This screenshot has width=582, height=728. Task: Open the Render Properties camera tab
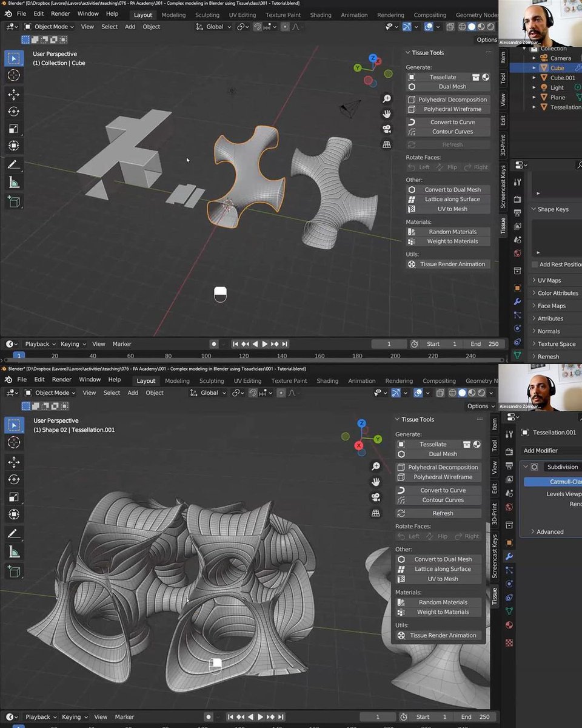pyautogui.click(x=517, y=198)
